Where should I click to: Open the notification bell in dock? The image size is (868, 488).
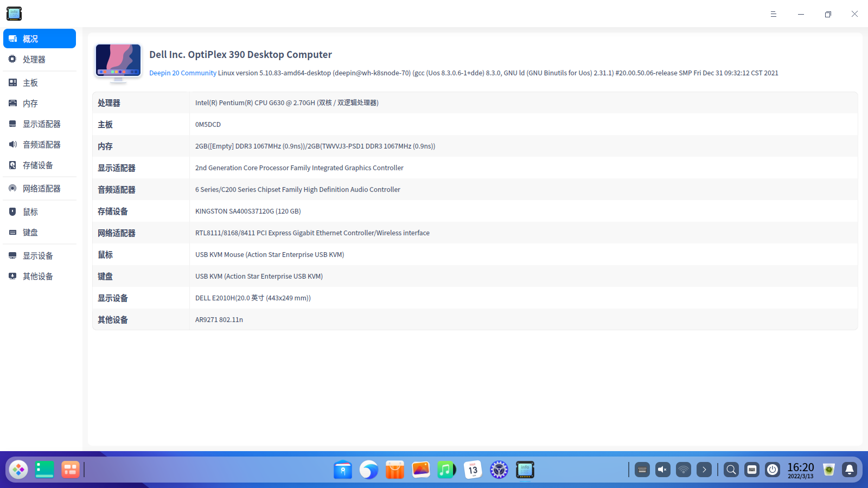click(850, 470)
